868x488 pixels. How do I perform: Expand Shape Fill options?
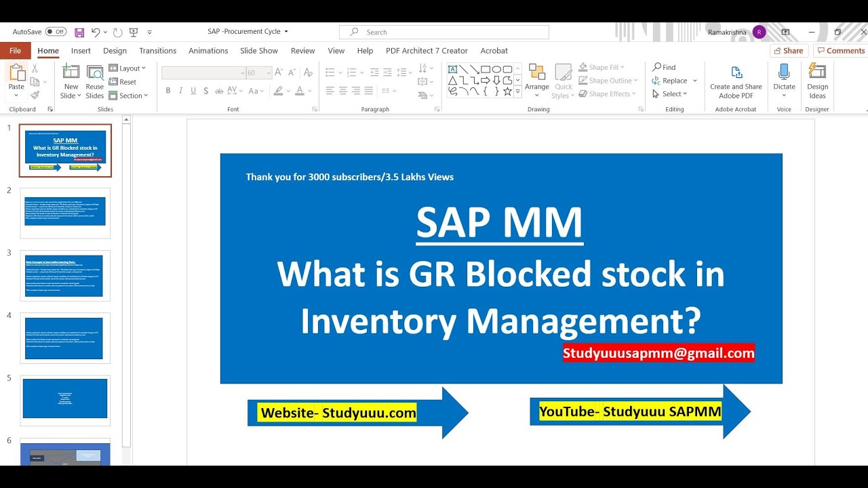[601, 67]
